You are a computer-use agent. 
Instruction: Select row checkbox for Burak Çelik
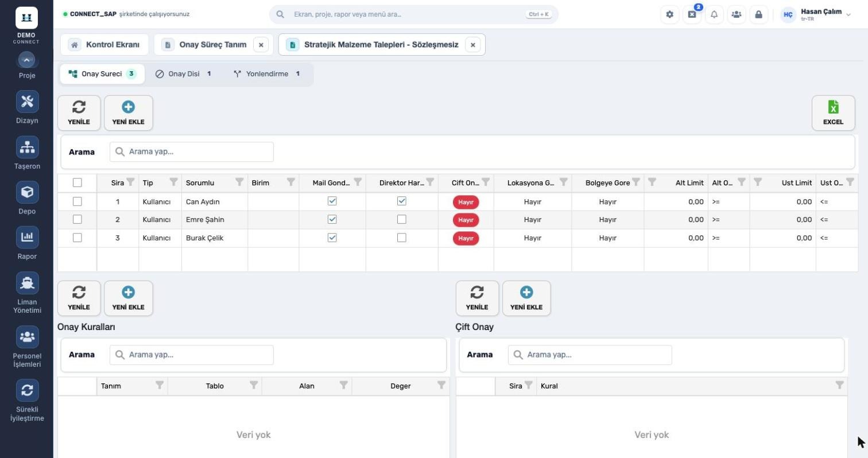(x=77, y=238)
